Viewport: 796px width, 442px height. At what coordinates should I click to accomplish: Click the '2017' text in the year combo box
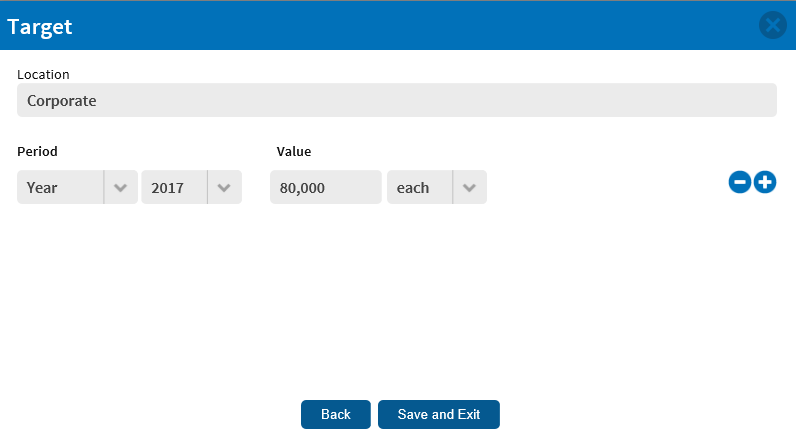pos(167,188)
